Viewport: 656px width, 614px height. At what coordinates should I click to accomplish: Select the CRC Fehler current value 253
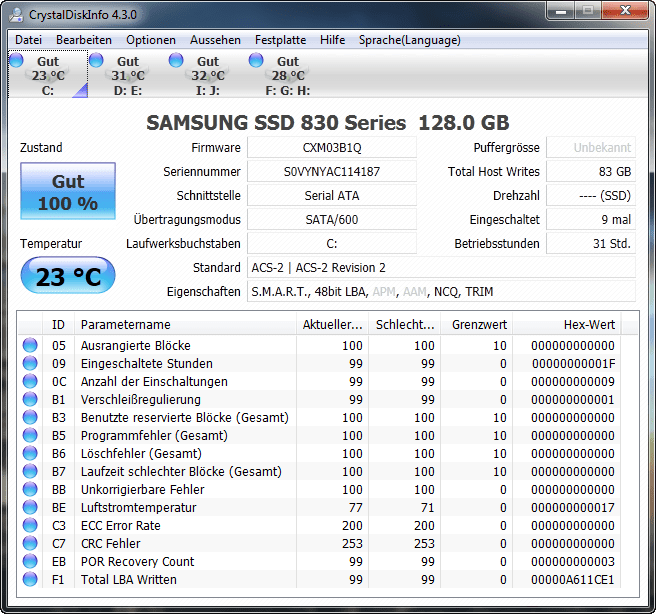[352, 543]
